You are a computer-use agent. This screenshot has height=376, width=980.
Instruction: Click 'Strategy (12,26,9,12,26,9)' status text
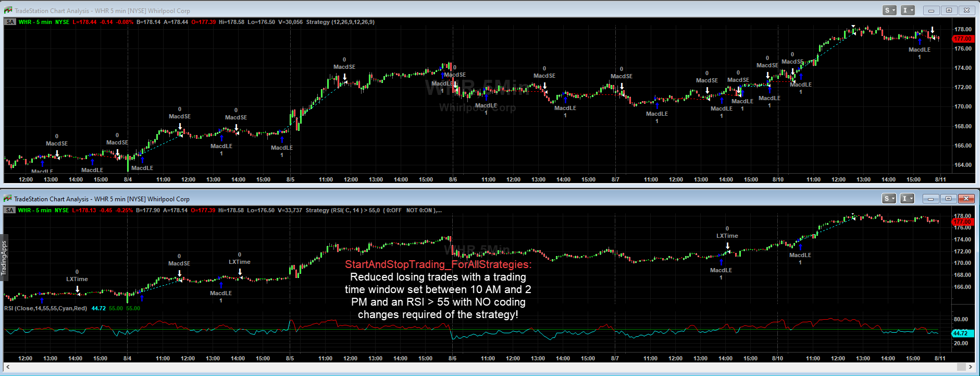pyautogui.click(x=340, y=22)
